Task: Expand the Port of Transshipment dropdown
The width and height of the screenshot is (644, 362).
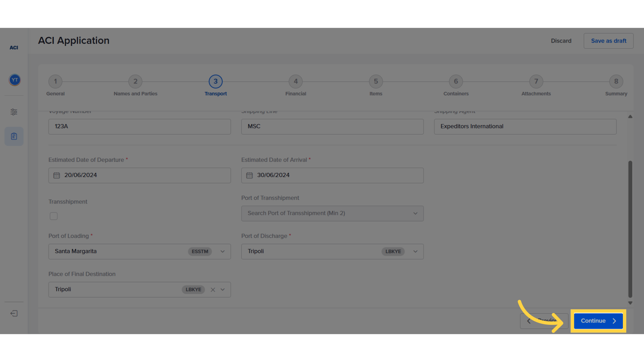Action: [x=415, y=214]
